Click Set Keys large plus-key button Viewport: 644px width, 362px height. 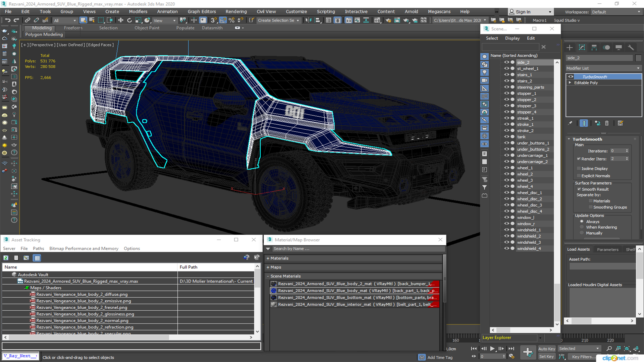click(528, 352)
